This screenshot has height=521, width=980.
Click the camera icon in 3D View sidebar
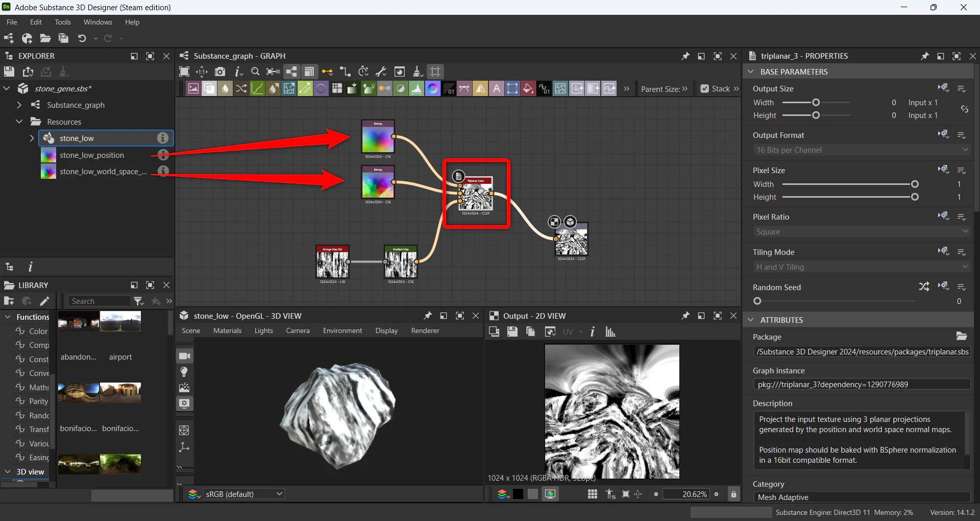(184, 356)
